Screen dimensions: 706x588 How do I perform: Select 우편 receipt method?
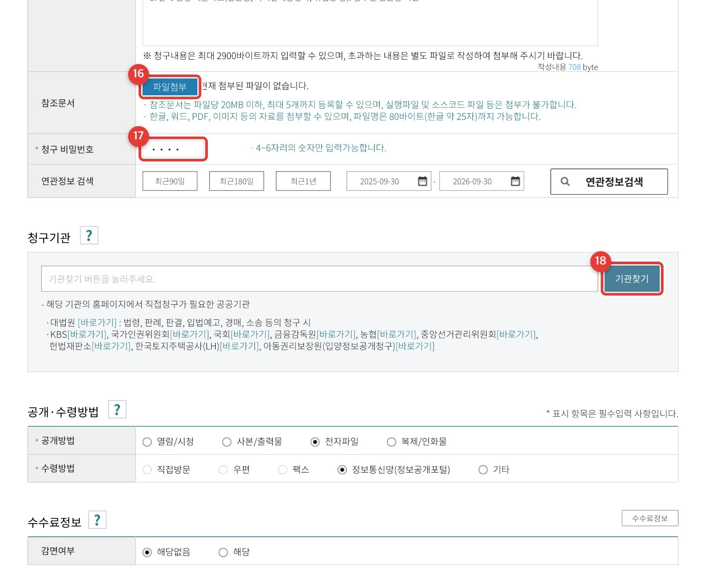tap(223, 470)
